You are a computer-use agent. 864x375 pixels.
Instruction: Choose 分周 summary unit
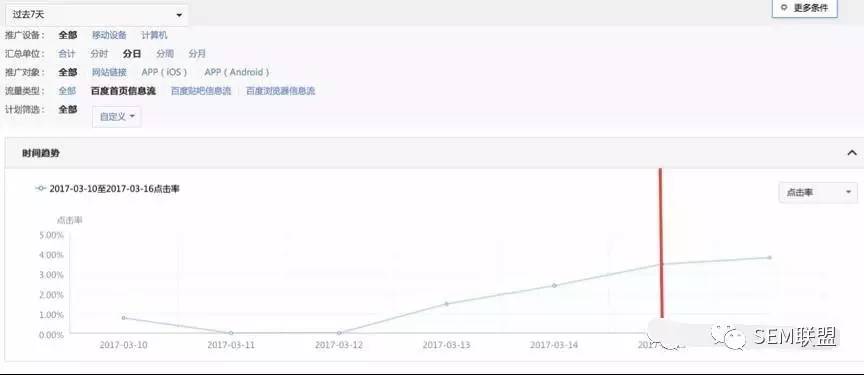pos(165,54)
